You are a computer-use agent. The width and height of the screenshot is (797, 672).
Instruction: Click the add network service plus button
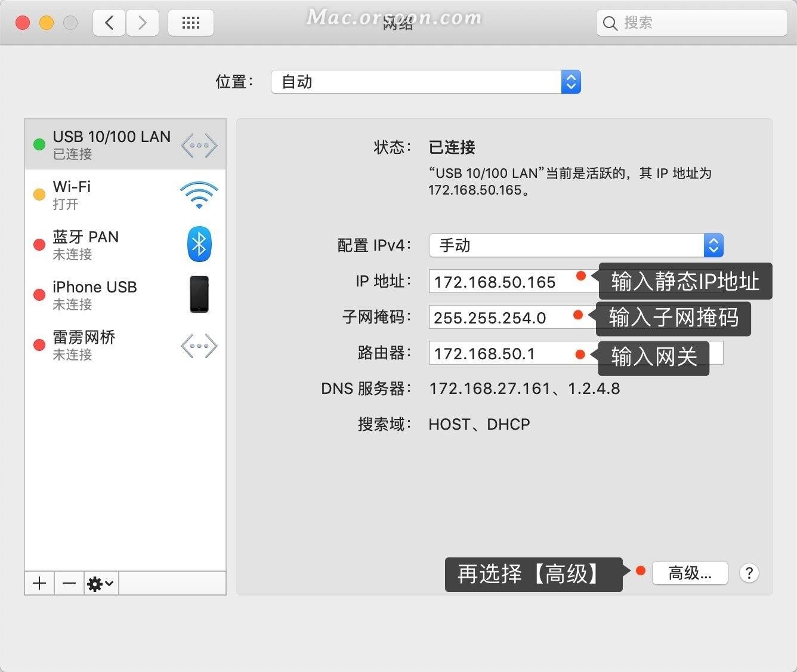pyautogui.click(x=39, y=583)
